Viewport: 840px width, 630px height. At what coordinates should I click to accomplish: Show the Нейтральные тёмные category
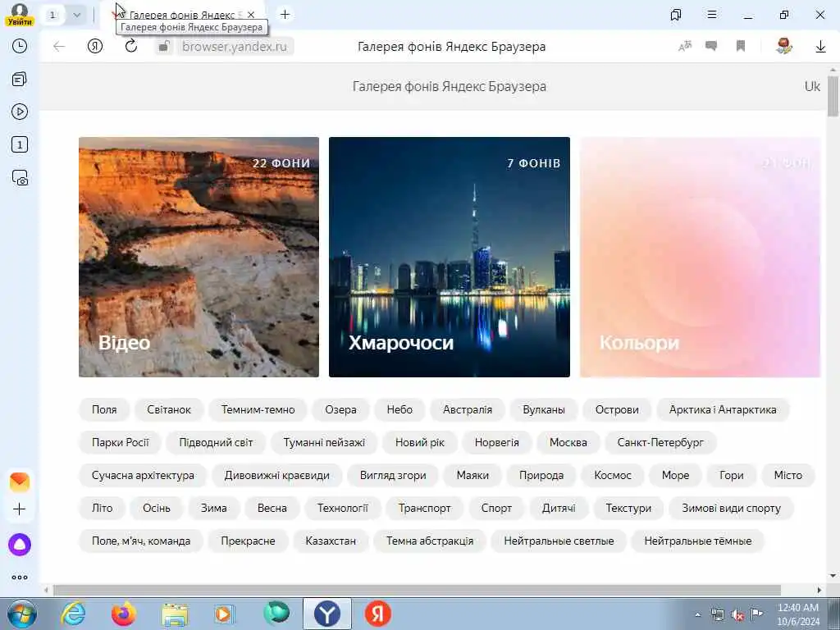point(698,541)
